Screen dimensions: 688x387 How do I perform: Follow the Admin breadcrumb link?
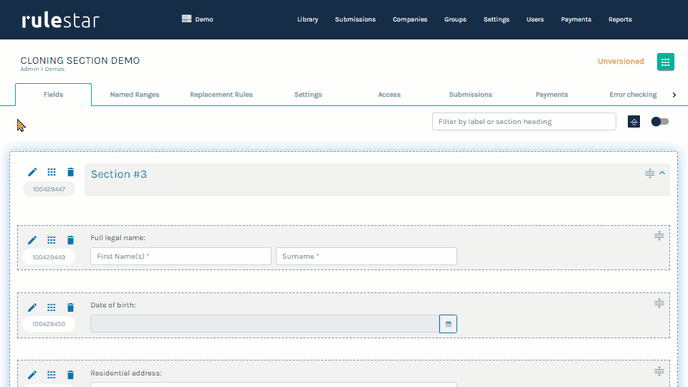pyautogui.click(x=29, y=69)
